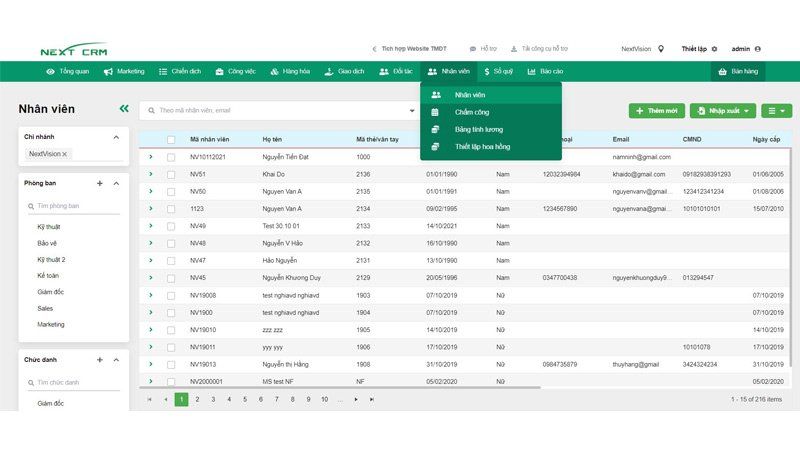Go to the last page of pagination
This screenshot has width=800, height=450.
click(372, 399)
